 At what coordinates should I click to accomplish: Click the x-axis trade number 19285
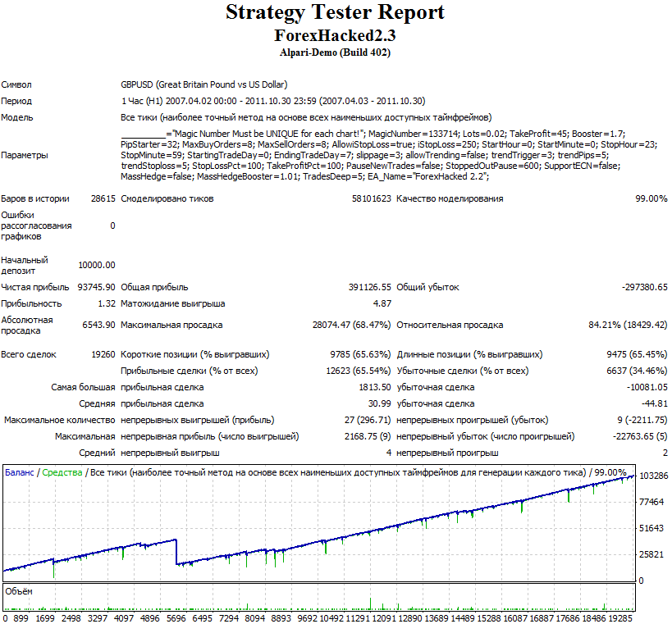click(619, 618)
